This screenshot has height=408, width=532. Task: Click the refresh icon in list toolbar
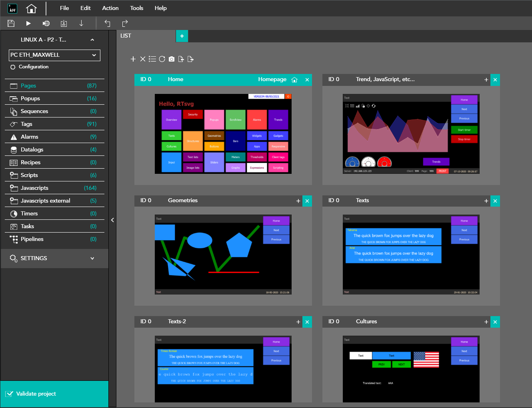[162, 59]
